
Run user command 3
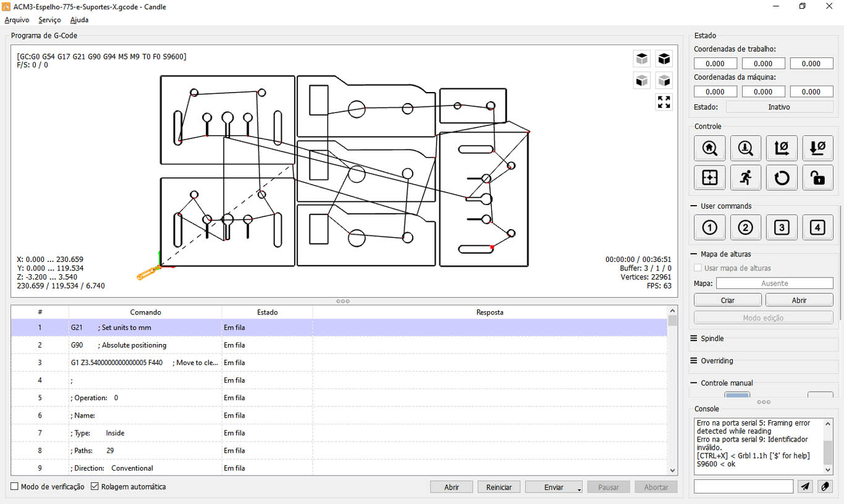pyautogui.click(x=782, y=227)
